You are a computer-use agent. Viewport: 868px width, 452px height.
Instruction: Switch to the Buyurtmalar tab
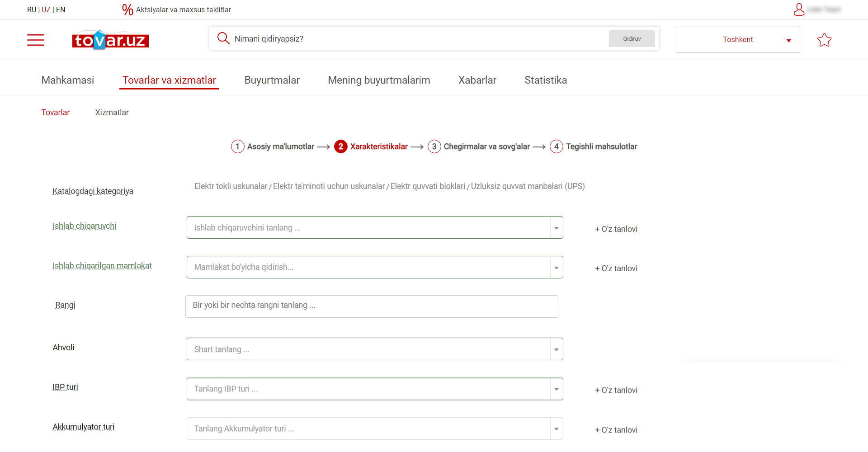(272, 80)
